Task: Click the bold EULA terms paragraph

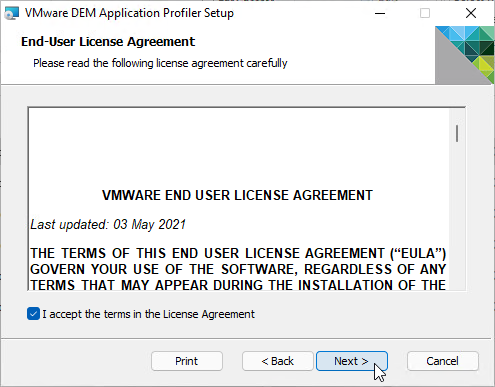Action: (x=238, y=269)
